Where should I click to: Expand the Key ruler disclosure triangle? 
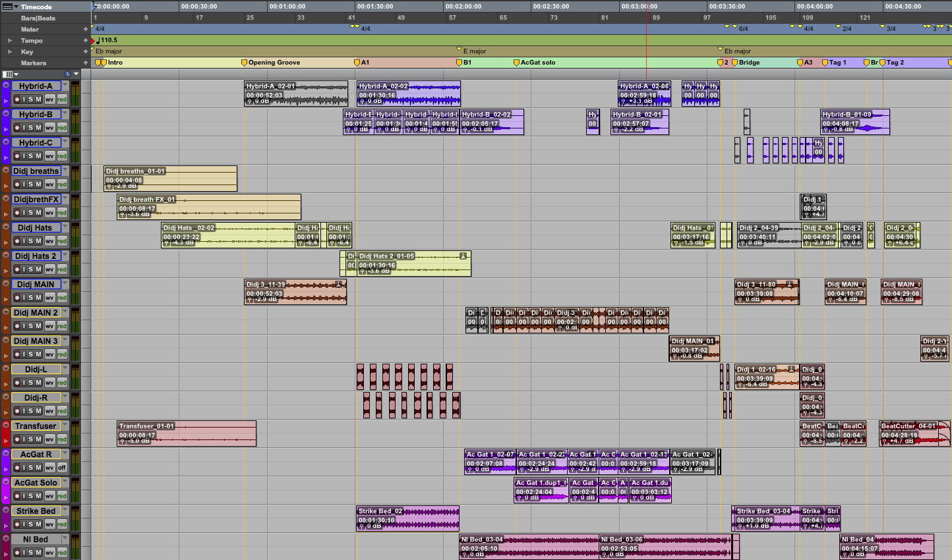coord(9,52)
